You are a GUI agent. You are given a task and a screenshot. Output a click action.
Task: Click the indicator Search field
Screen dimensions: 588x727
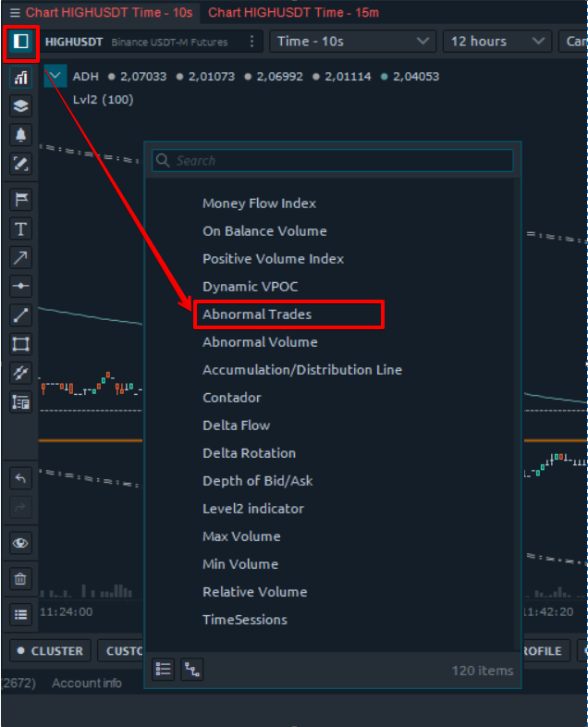(x=333, y=161)
